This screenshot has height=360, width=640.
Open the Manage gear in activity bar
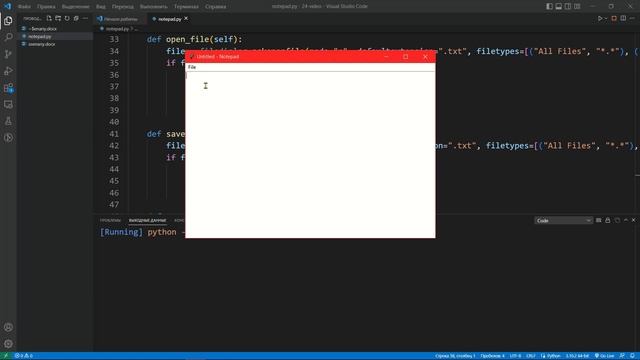pos(8,344)
